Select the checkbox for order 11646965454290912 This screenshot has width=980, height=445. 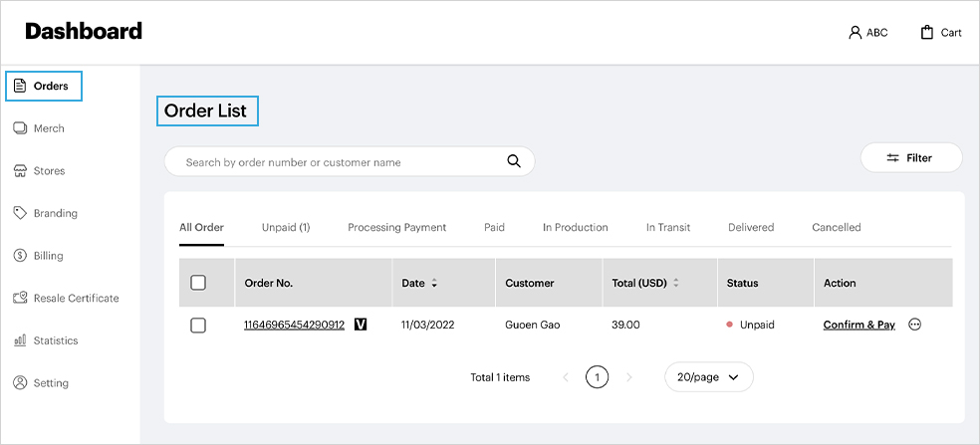click(x=198, y=326)
